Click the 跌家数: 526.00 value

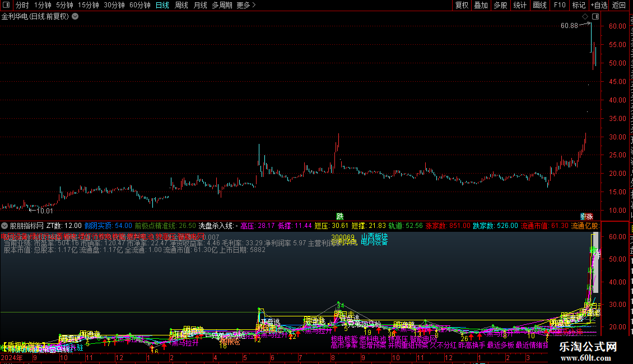point(495,226)
